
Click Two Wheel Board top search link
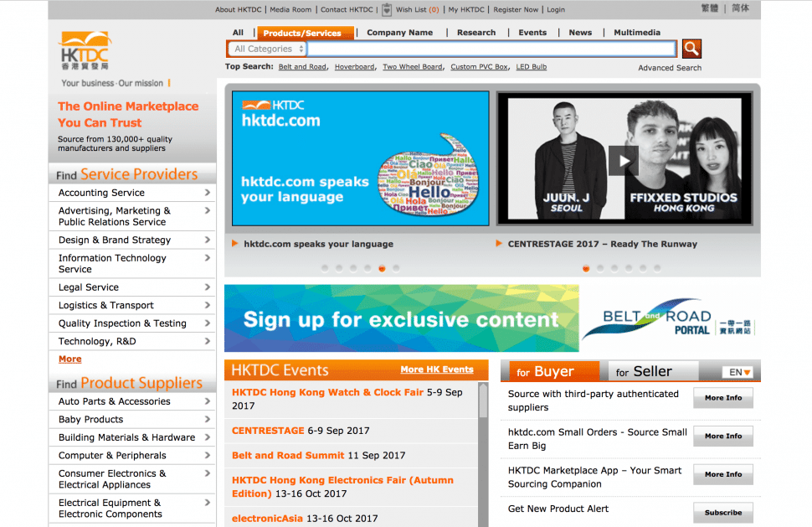point(412,67)
